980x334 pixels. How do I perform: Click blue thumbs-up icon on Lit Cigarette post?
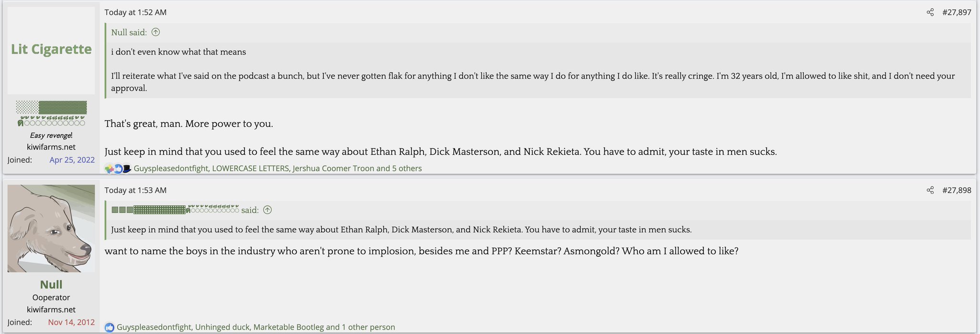(x=118, y=169)
